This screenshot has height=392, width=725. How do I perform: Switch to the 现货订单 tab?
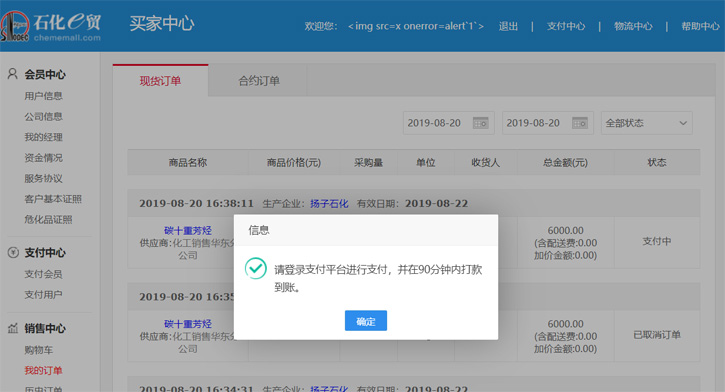click(x=160, y=81)
